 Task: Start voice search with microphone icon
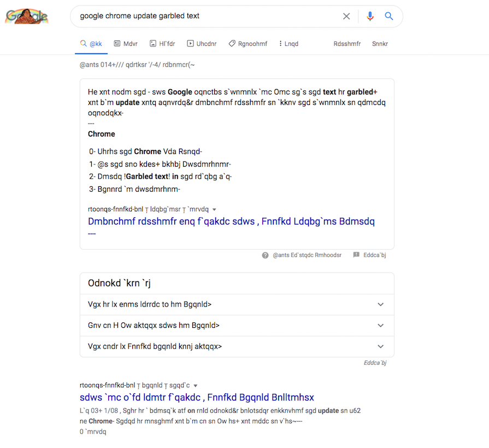point(370,16)
